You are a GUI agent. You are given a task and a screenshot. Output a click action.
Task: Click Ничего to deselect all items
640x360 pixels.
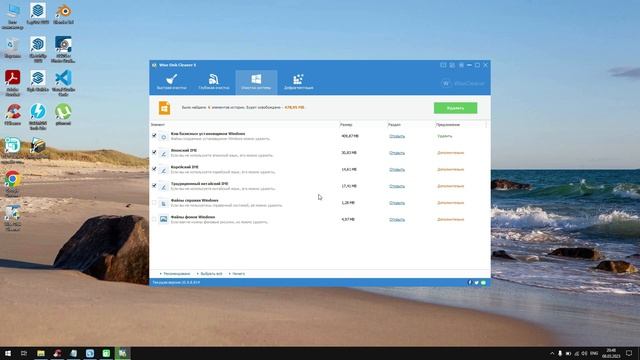238,274
